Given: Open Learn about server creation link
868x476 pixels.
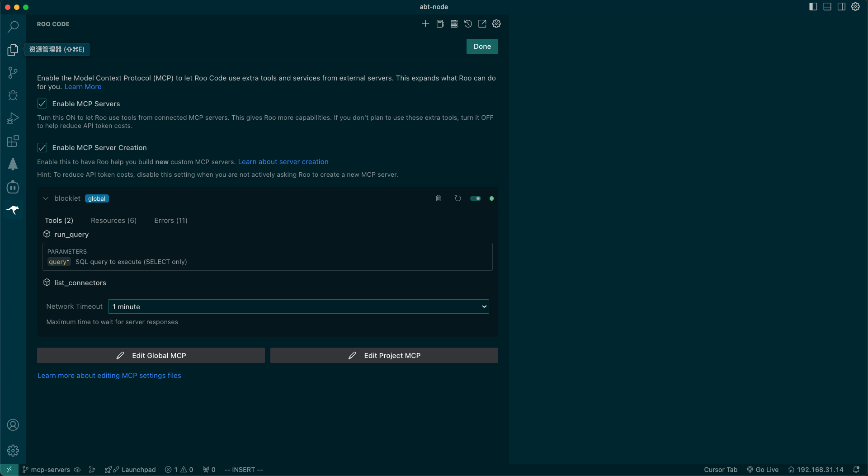Looking at the screenshot, I should click(283, 162).
